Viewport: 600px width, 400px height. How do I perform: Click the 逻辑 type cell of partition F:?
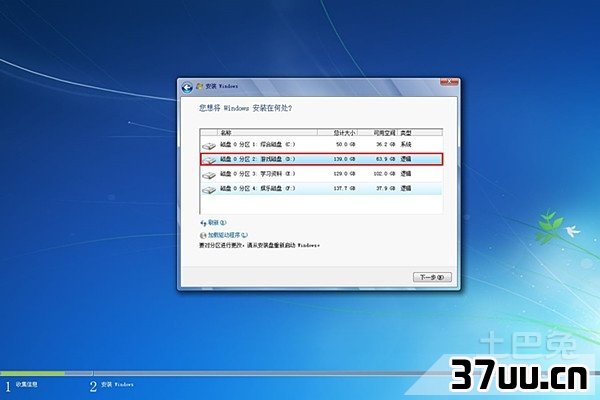tap(406, 188)
